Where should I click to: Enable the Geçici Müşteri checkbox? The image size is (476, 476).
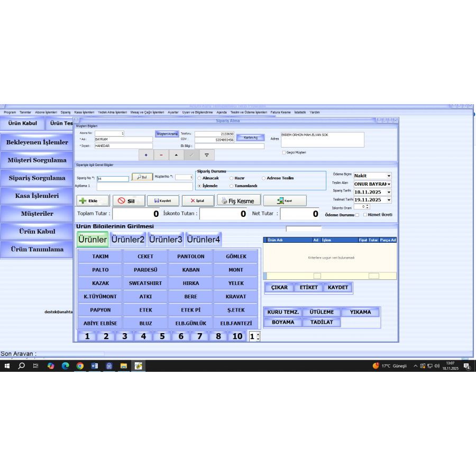pos(284,152)
